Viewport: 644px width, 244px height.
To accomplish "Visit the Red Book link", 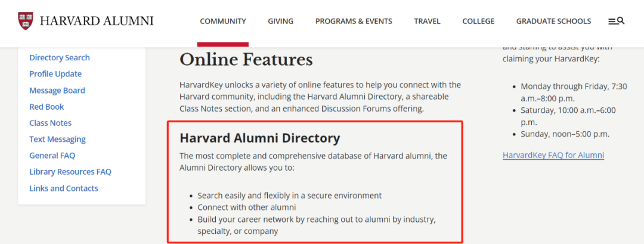I will pyautogui.click(x=47, y=107).
